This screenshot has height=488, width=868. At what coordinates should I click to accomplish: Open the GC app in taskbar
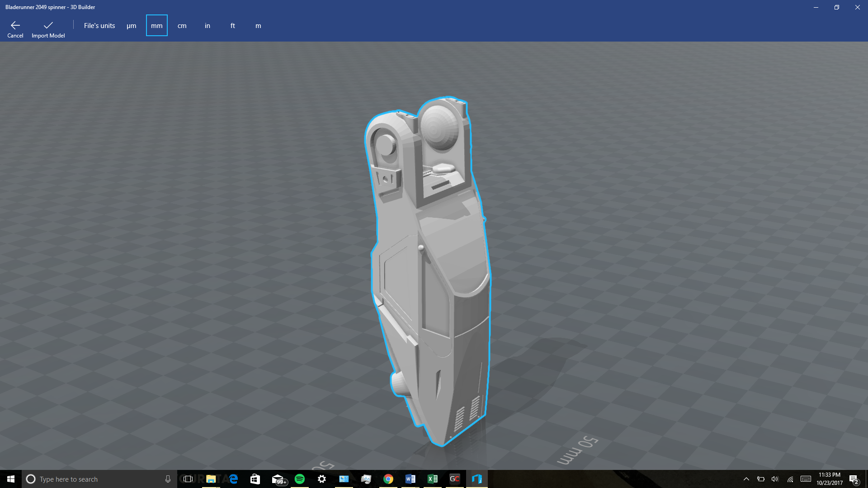click(455, 479)
